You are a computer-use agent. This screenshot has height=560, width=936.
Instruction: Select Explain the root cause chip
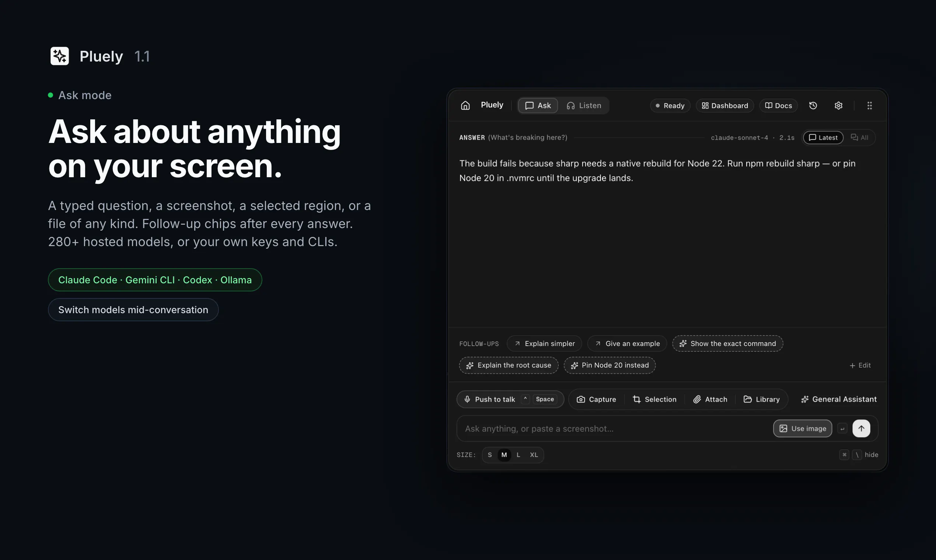tap(509, 366)
